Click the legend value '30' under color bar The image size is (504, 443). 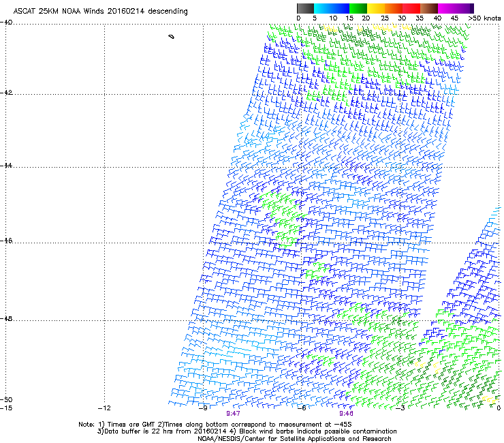[402, 18]
